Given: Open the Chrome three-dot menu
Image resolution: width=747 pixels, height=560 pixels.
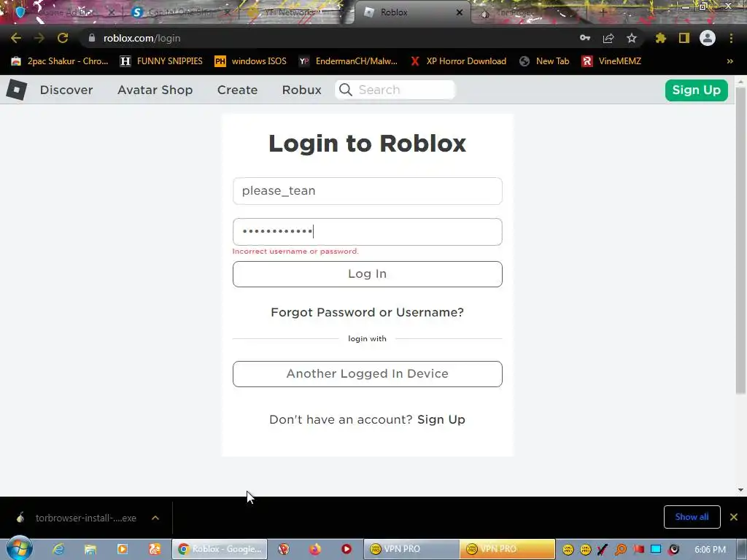Looking at the screenshot, I should [731, 38].
